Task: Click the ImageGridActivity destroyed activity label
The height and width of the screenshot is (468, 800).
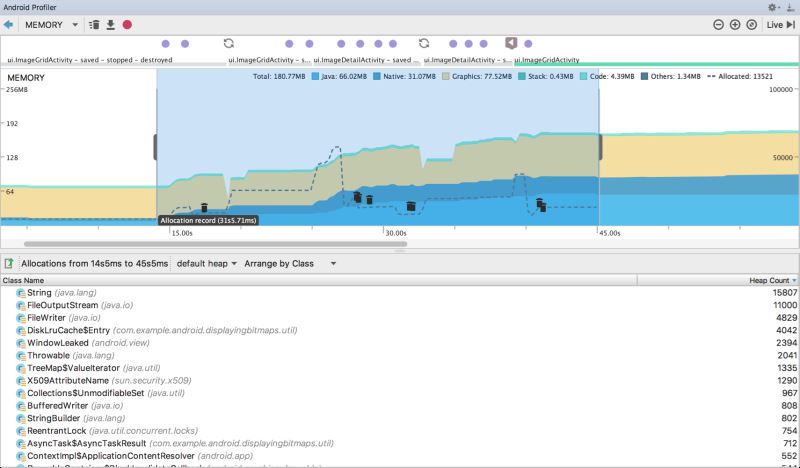Action: [x=90, y=60]
